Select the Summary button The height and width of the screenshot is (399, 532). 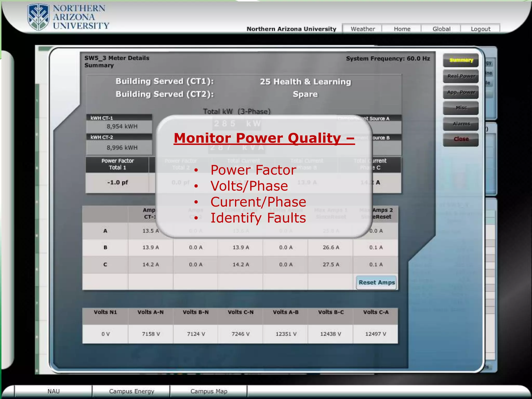(461, 60)
